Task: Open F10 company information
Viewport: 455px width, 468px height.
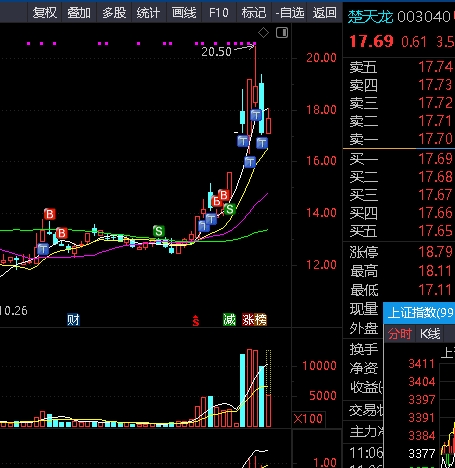Action: tap(219, 13)
